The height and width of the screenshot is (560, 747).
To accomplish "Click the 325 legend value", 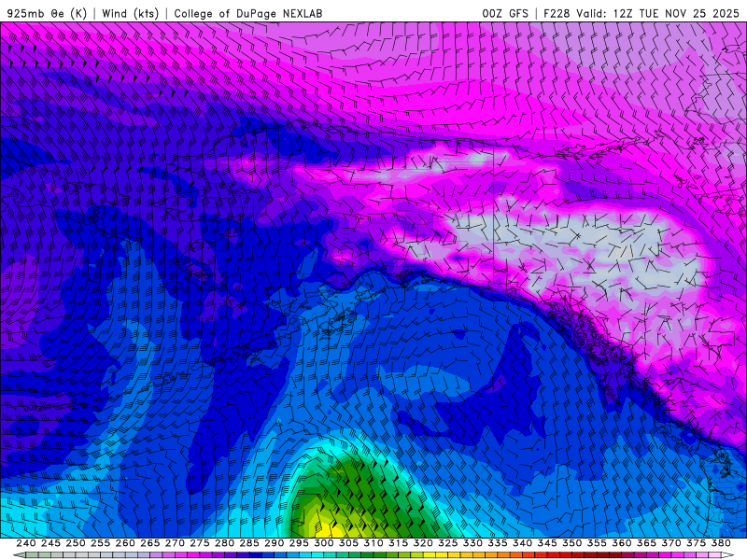I will (448, 543).
